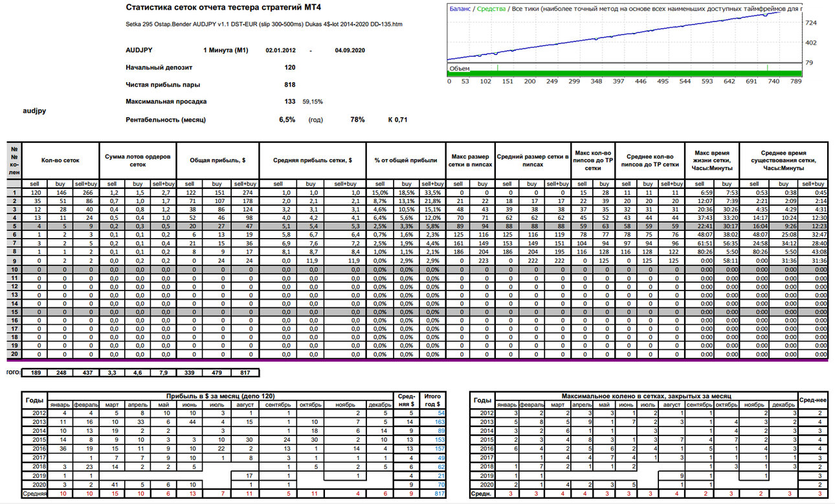Select the 'Начальный депозит' label
The height and width of the screenshot is (504, 835).
tap(159, 67)
